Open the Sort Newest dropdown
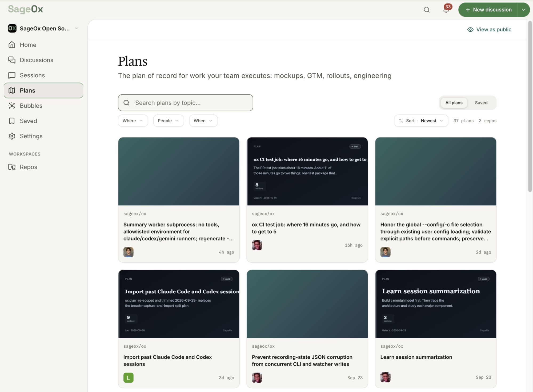Screen dimensions: 533x392 (x=421, y=121)
